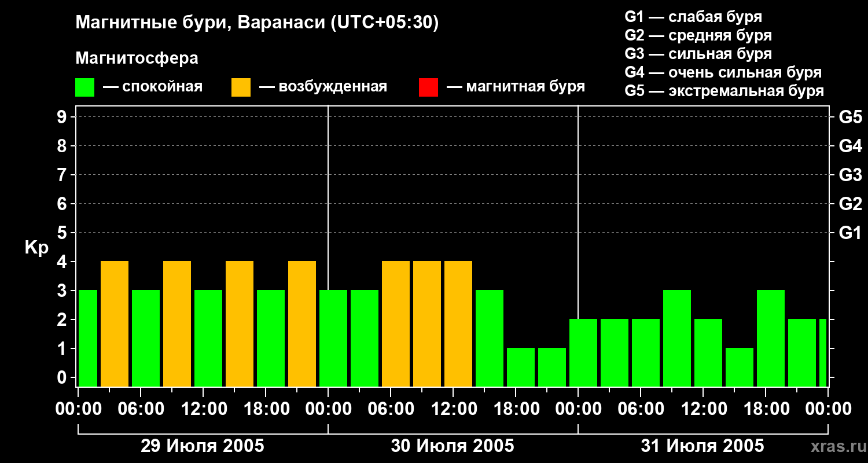Click the green bar crossing the 29–30 July midnight line
This screenshot has width=868, height=463.
click(x=333, y=338)
